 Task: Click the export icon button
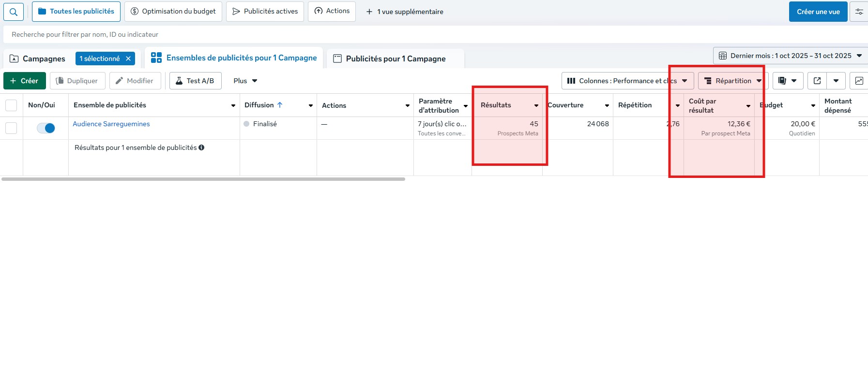(x=817, y=81)
